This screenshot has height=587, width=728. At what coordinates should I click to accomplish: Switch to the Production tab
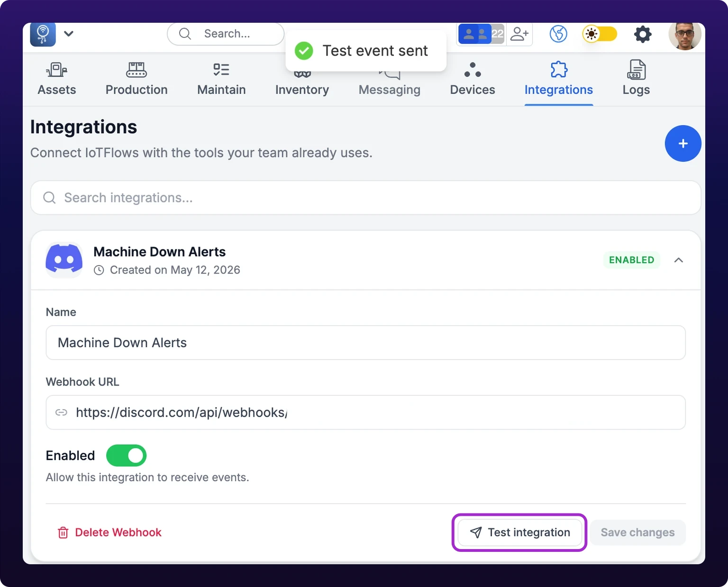136,79
